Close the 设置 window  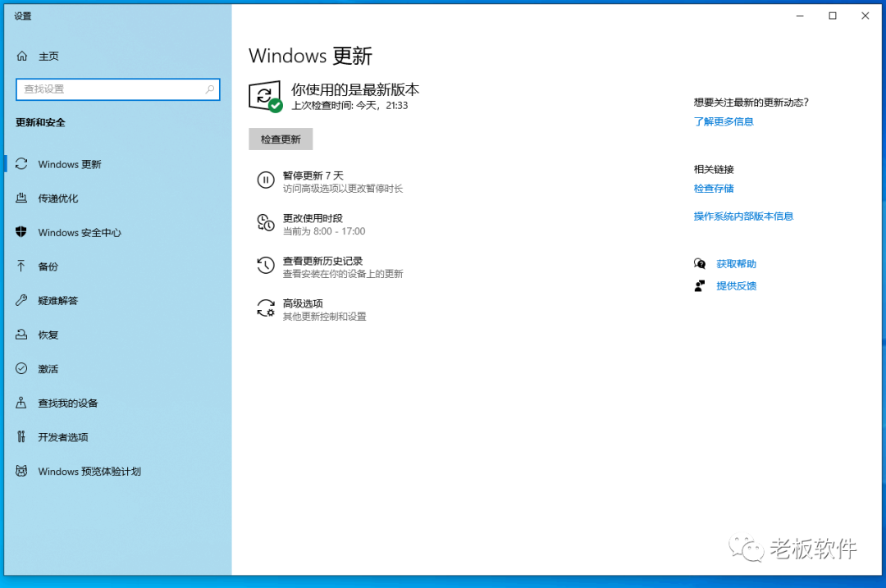(865, 16)
